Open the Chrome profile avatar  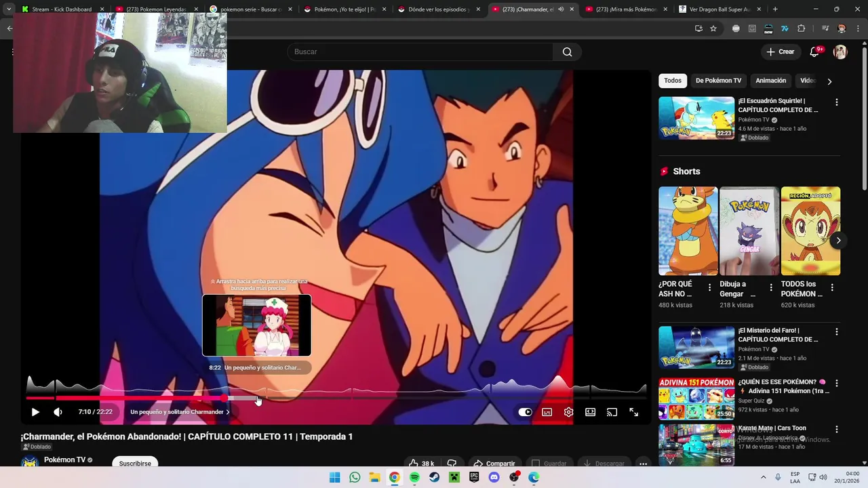click(842, 28)
